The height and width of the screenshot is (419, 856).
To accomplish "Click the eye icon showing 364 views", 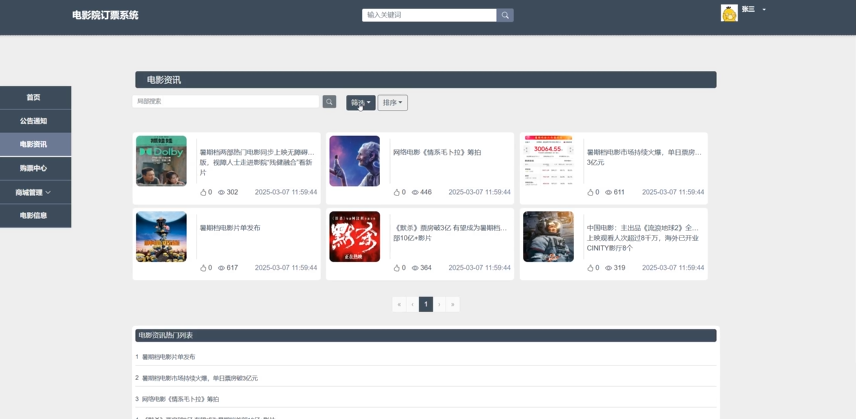I will point(415,268).
